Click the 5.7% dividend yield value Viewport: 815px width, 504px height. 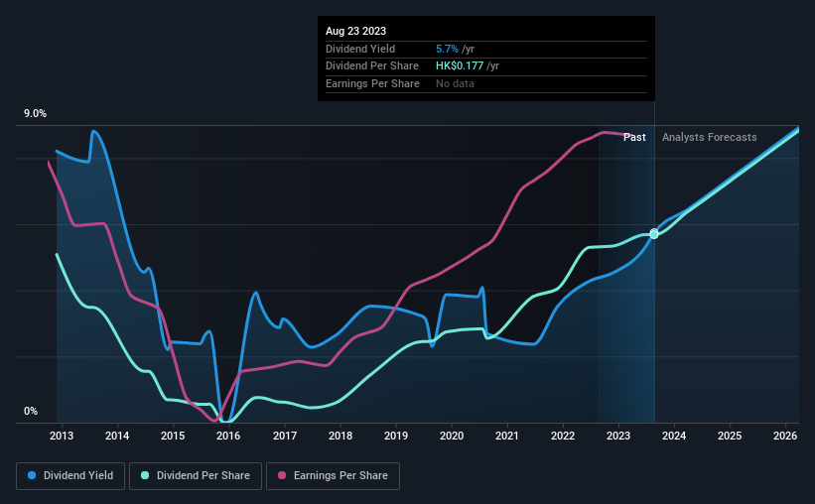click(447, 49)
